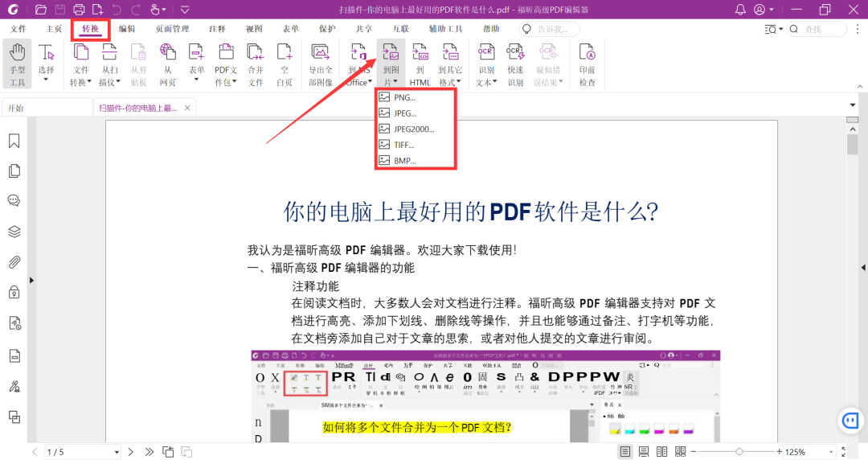Switch to 注释 ribbon tab
The width and height of the screenshot is (868, 460).
(217, 29)
